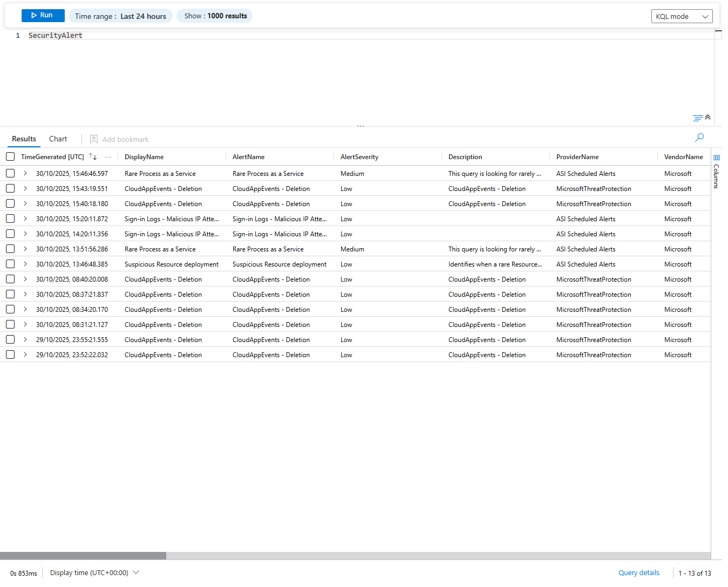Open the KQL mode dropdown
This screenshot has width=728, height=587.
pyautogui.click(x=682, y=16)
